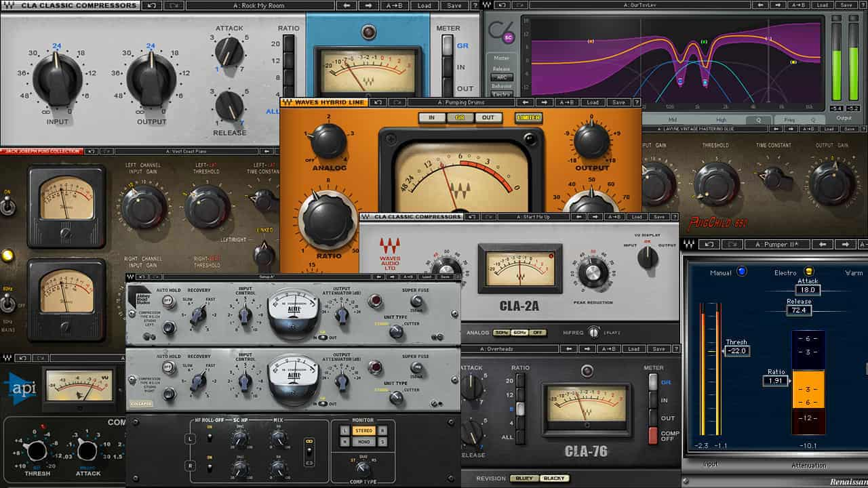Toggle the Manual blue LED on Renaissance compressor

pyautogui.click(x=741, y=272)
